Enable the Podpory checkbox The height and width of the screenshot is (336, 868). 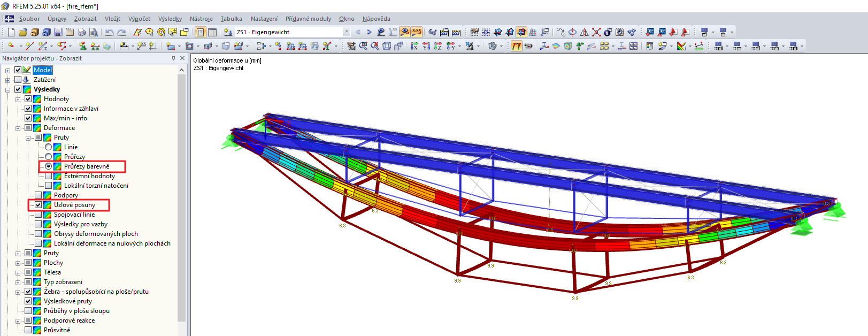tap(39, 195)
